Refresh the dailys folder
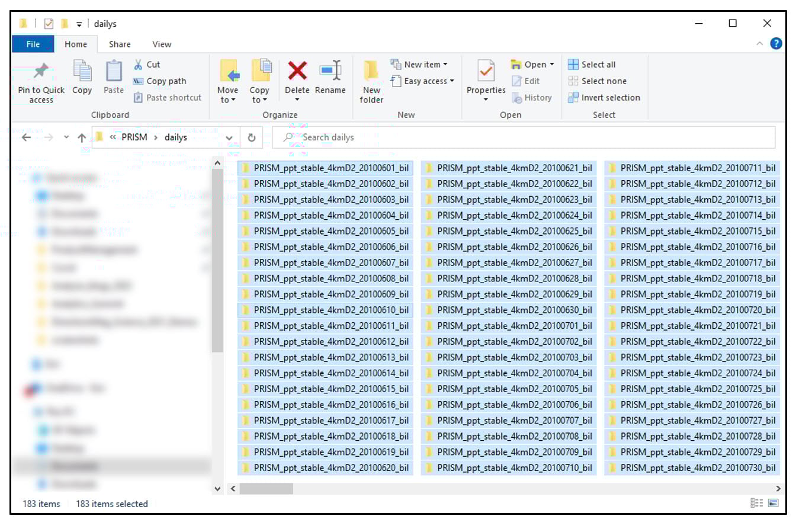The image size is (796, 532). (x=252, y=137)
